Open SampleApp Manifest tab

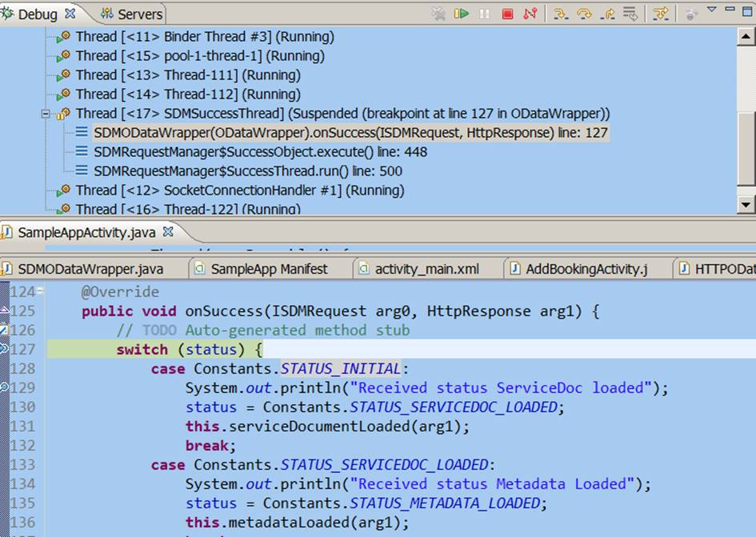[x=269, y=269]
